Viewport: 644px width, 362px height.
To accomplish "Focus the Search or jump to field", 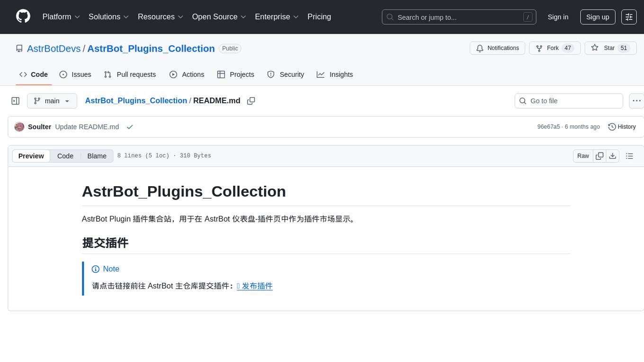I will point(459,17).
